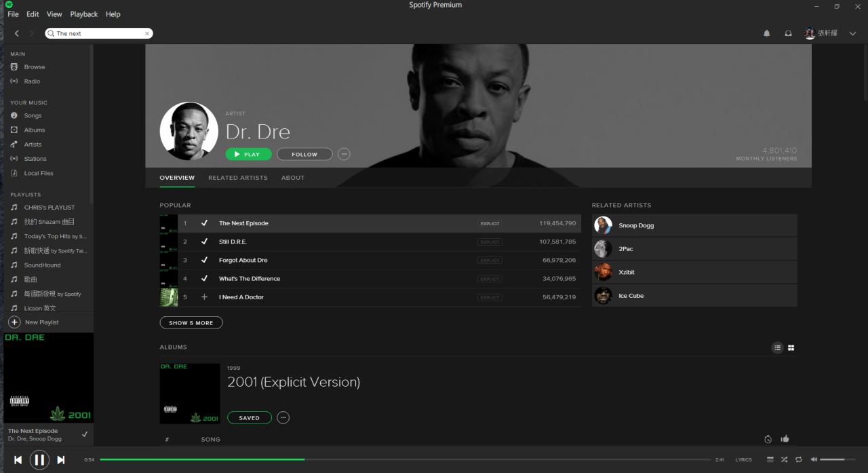Open the Edit menu
Screen dimensions: 868x473
(33, 14)
